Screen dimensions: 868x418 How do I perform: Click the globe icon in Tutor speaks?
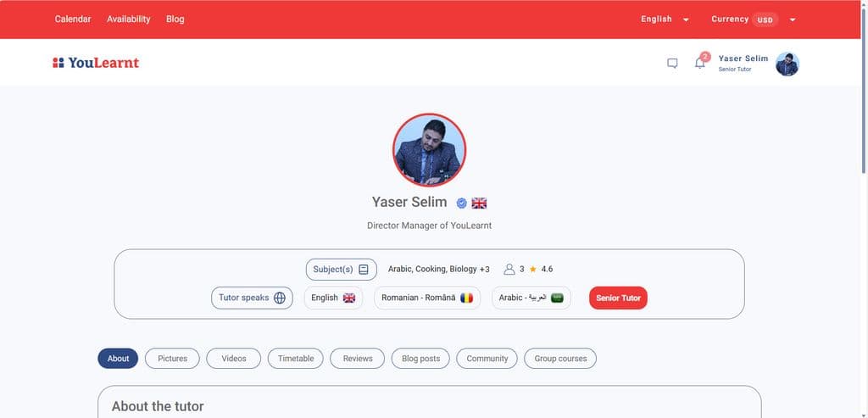coord(280,298)
